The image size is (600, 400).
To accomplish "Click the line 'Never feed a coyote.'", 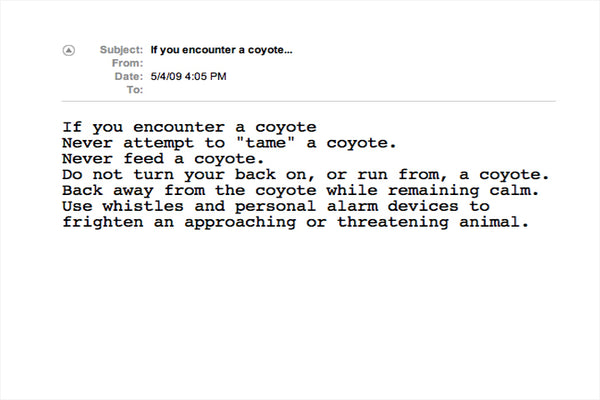I will pos(163,159).
